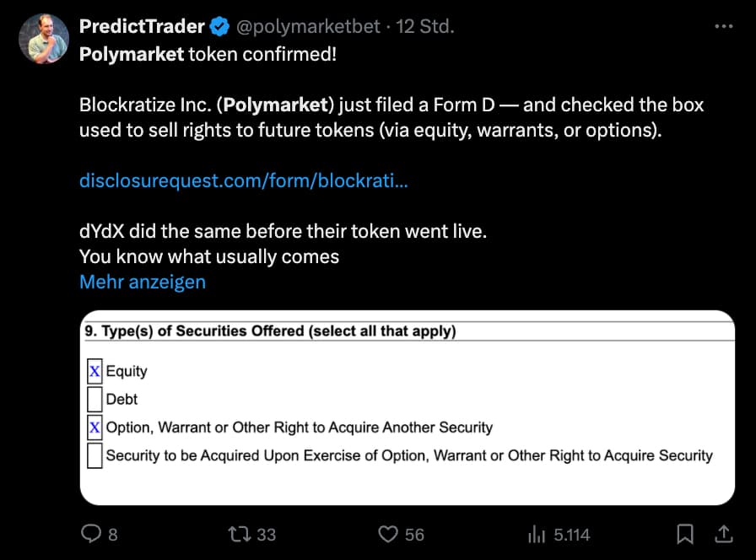Toggle the Option, Warrant checkbox
Viewport: 756px width, 560px height.
tap(93, 428)
